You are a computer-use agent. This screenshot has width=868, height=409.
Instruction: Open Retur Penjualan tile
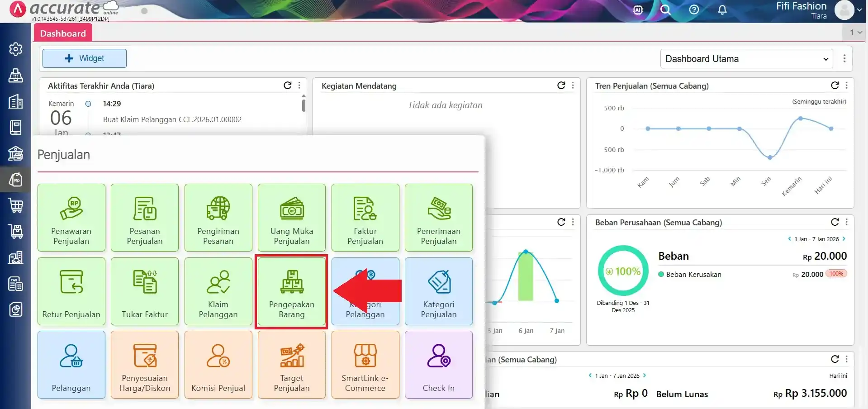point(71,291)
